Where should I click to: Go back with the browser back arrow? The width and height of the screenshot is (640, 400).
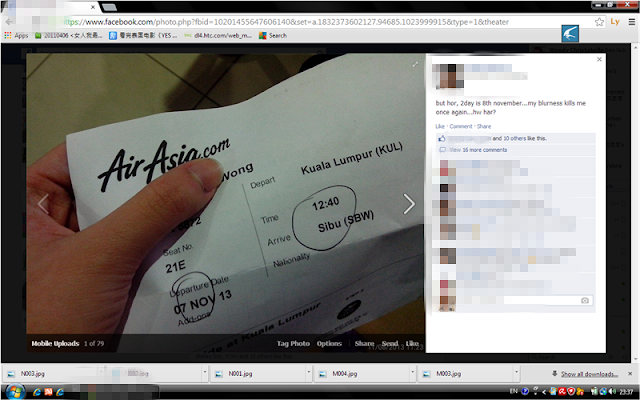[9, 22]
